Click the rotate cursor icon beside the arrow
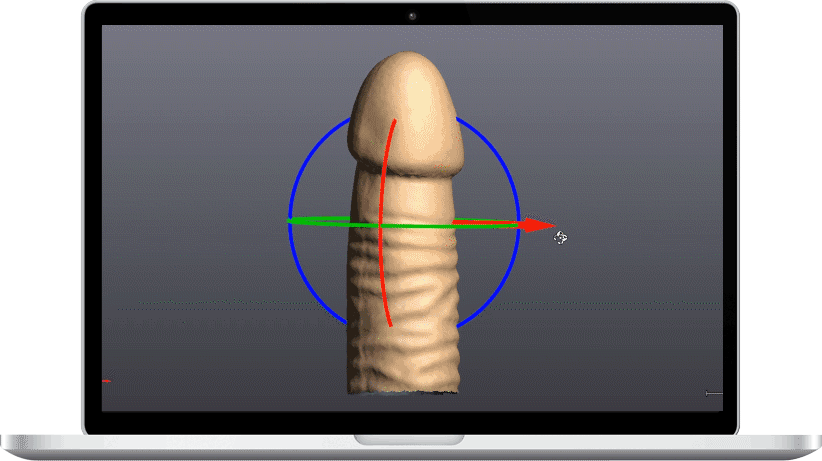This screenshot has height=461, width=822. click(x=561, y=237)
